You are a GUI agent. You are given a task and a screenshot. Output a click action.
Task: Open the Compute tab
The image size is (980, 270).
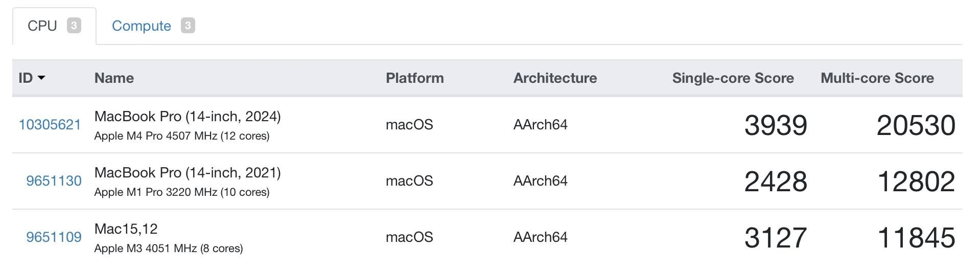point(142,26)
